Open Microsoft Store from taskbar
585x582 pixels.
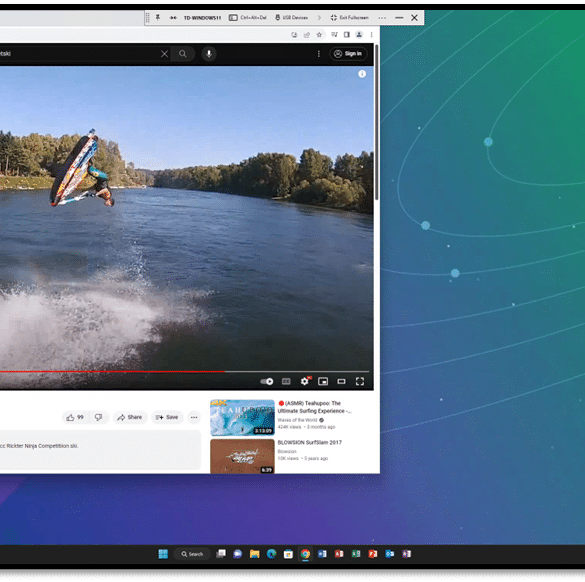(x=288, y=554)
